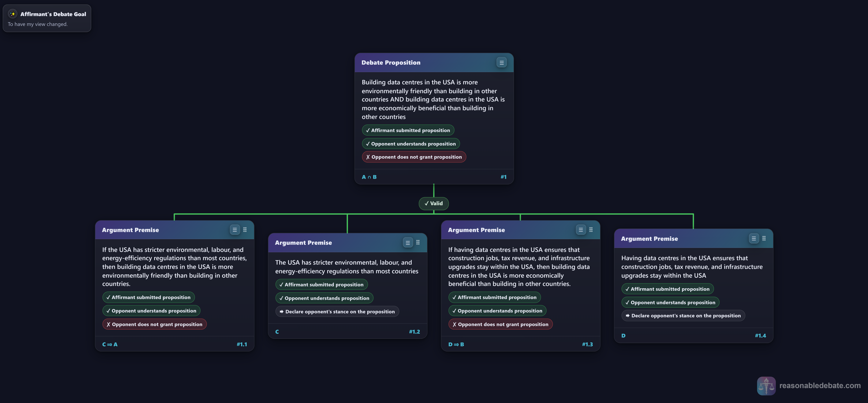Toggle 'Opponent does not grant proposition' on #1.3
Screen dimensions: 868x403
(500, 324)
